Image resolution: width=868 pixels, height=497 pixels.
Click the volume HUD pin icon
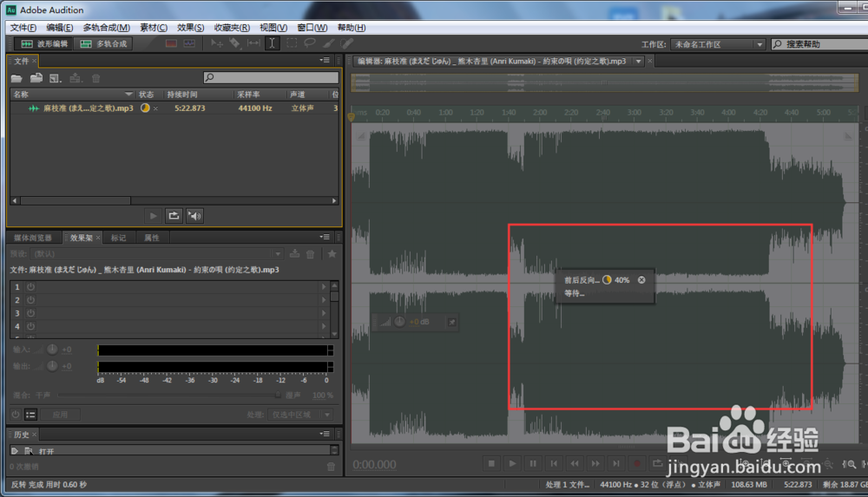pyautogui.click(x=451, y=322)
